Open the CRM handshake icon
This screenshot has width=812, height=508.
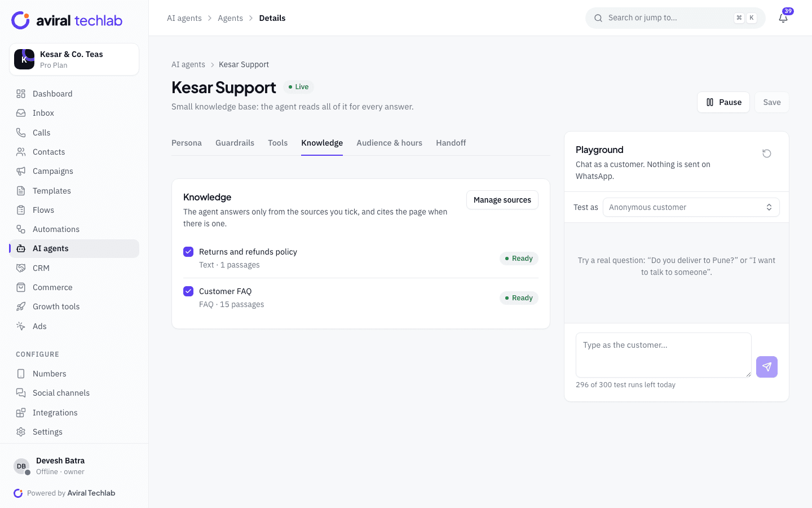click(x=21, y=268)
